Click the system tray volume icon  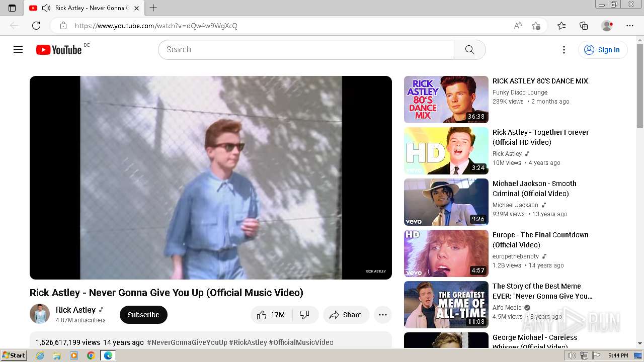click(572, 355)
